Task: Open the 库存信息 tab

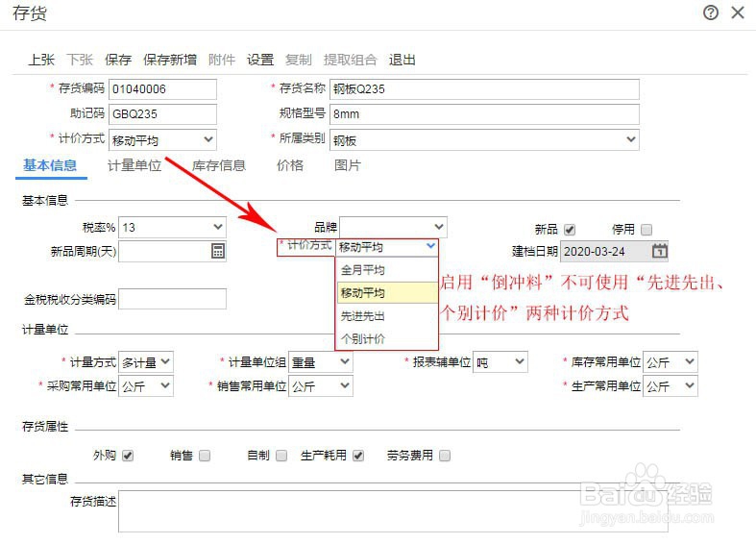Action: coord(219,166)
